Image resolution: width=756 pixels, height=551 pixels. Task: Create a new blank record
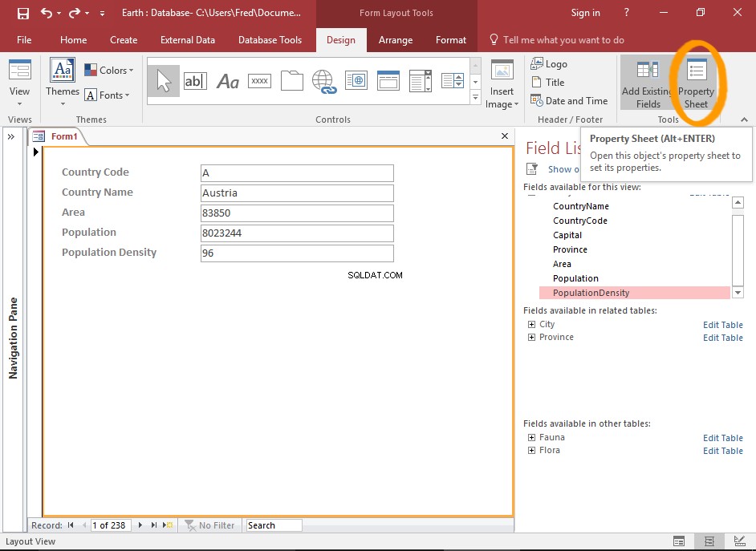pyautogui.click(x=168, y=525)
